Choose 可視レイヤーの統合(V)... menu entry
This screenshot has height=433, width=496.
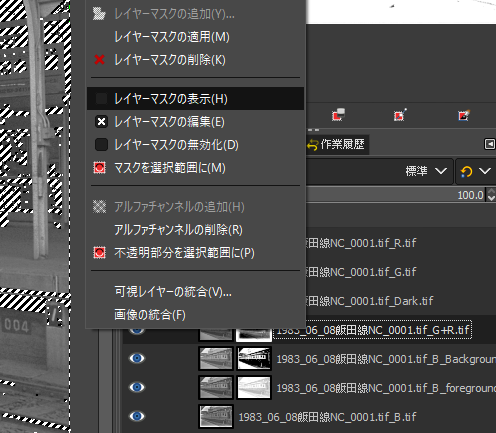click(195, 292)
